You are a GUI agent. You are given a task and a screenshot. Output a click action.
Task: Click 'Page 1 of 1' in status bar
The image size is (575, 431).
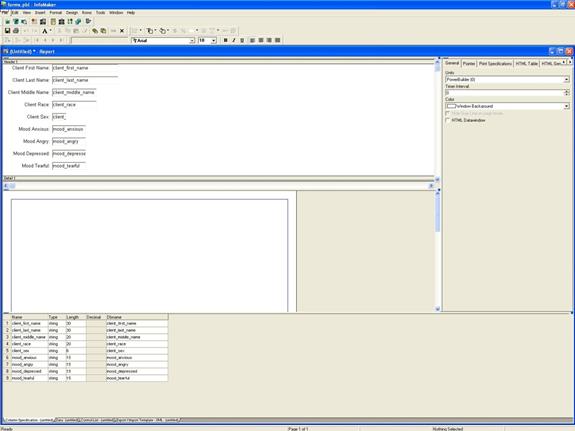(x=298, y=428)
